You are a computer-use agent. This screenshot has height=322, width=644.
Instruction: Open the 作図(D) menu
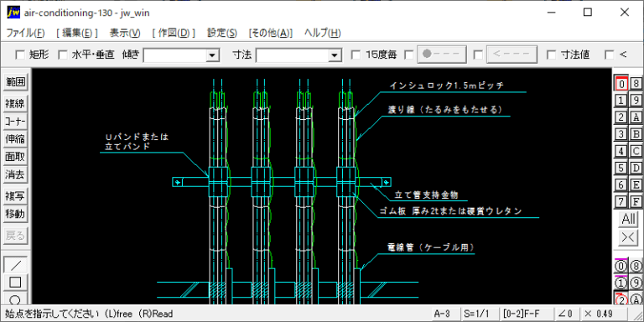174,33
